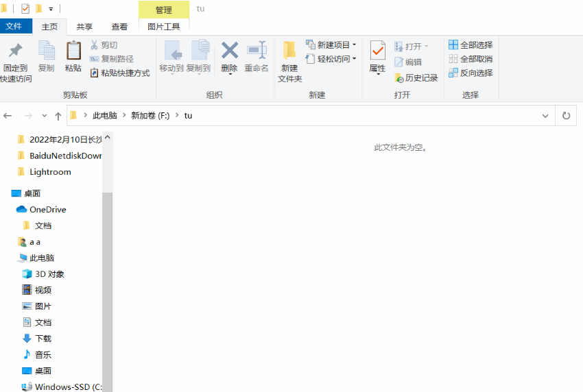The width and height of the screenshot is (583, 392).
Task: Select 图片 (Pictures) in navigation pane
Action: point(37,306)
